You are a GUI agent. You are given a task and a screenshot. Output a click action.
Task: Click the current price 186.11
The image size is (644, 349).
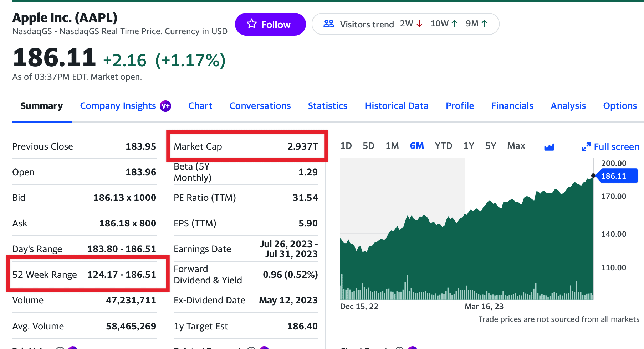coord(54,58)
